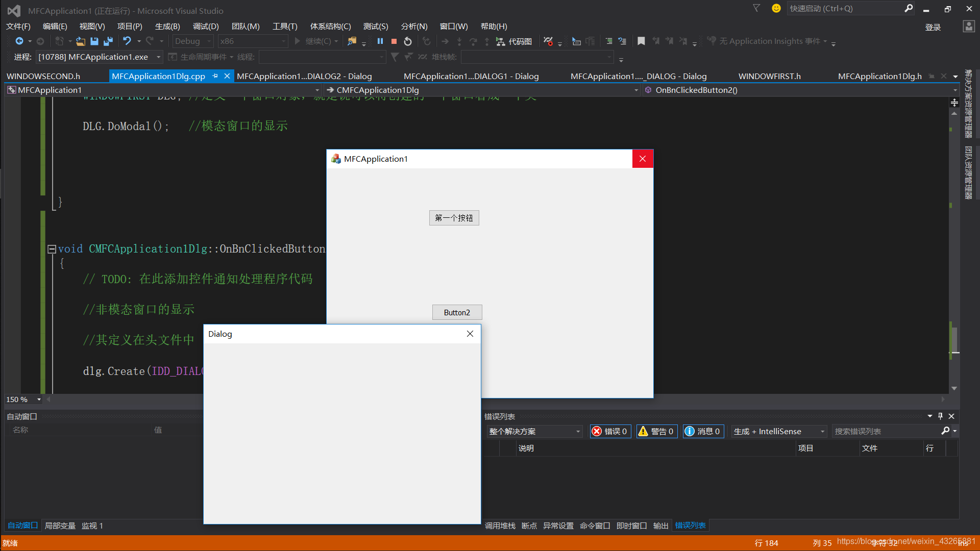Stop debugging with red square icon
The width and height of the screenshot is (980, 551).
coord(394,41)
